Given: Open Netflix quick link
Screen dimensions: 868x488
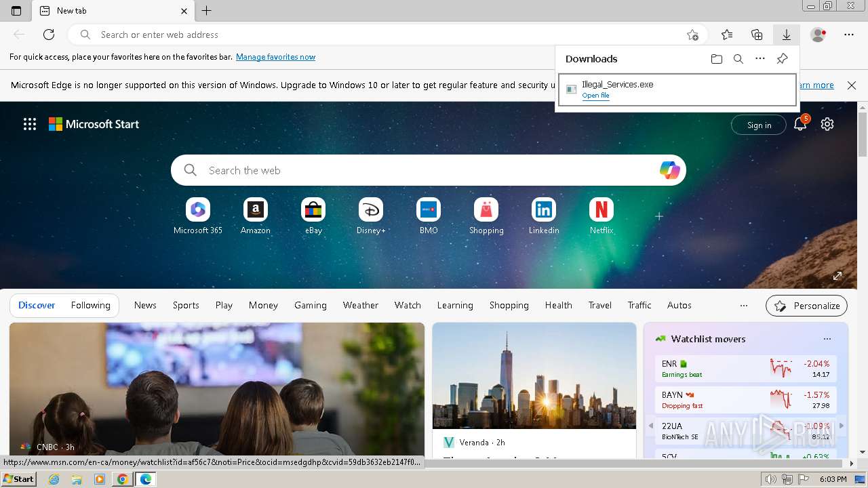Looking at the screenshot, I should coord(601,216).
